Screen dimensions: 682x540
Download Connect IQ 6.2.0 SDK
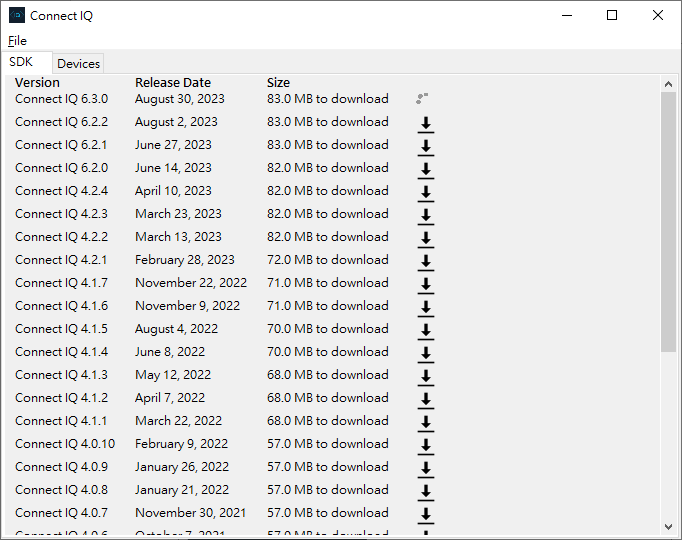coord(426,170)
